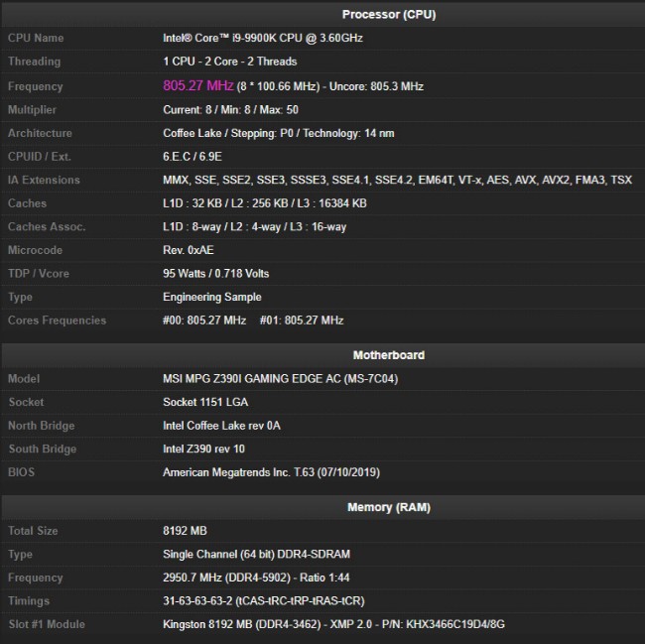Viewport: 645px width, 644px height.
Task: Click the Microcode value Rev. 0xAE
Action: point(189,250)
